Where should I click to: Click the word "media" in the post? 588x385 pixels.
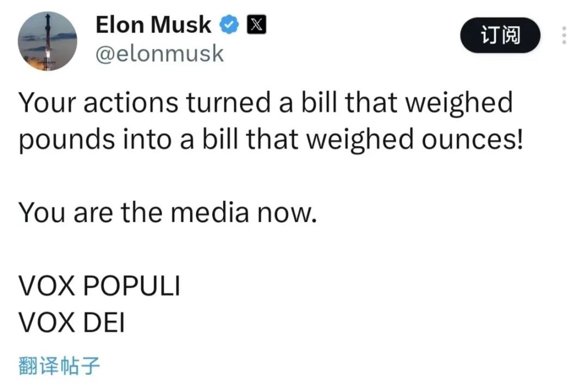coord(209,213)
